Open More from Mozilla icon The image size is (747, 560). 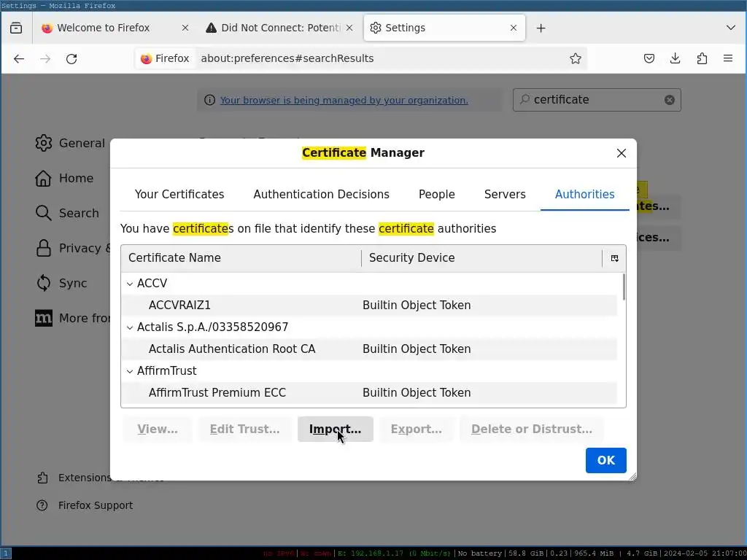[x=43, y=318]
